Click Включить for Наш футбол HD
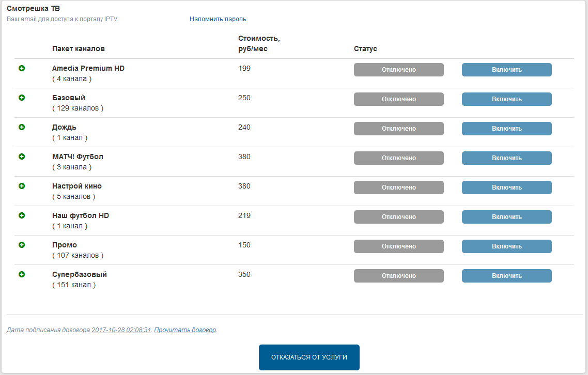The image size is (588, 375). (507, 217)
